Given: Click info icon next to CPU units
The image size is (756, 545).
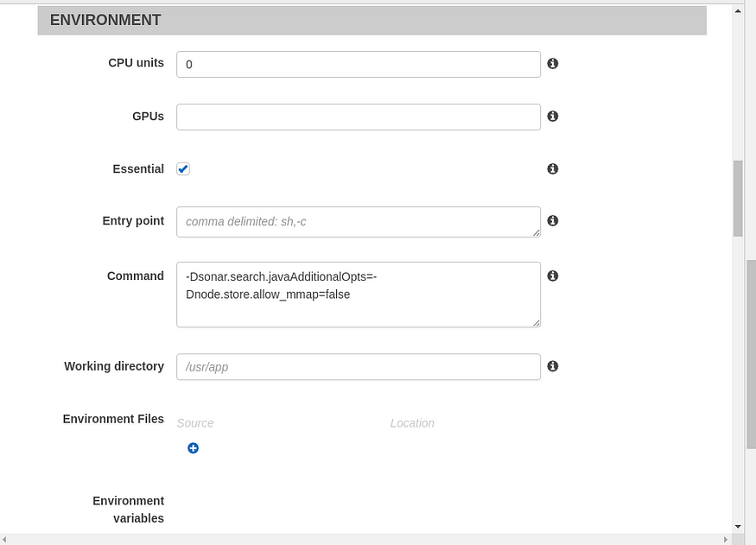Looking at the screenshot, I should (553, 64).
